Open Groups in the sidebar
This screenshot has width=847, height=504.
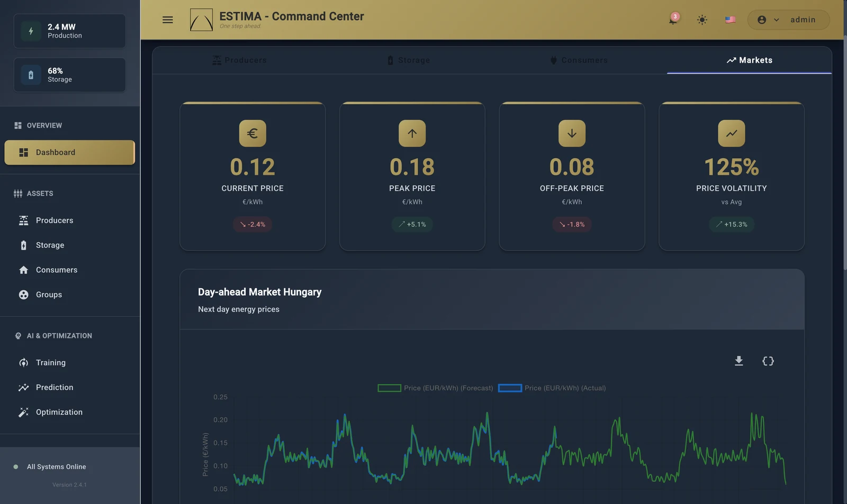coord(70,295)
